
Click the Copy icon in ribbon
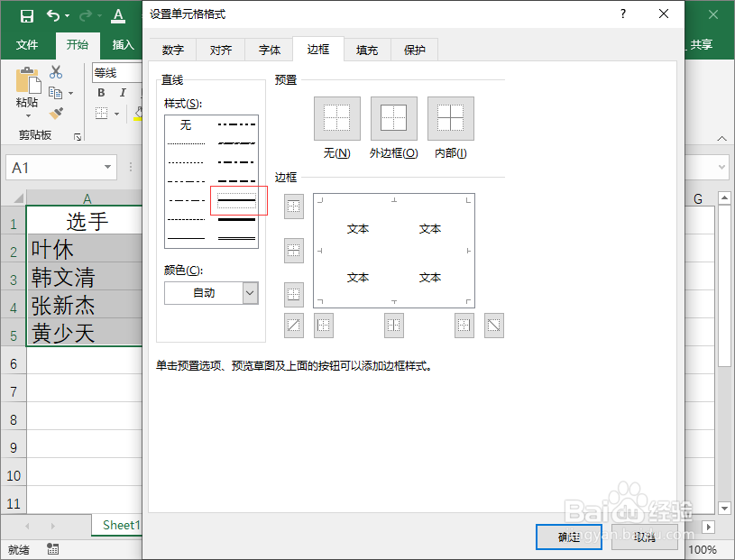[x=55, y=93]
